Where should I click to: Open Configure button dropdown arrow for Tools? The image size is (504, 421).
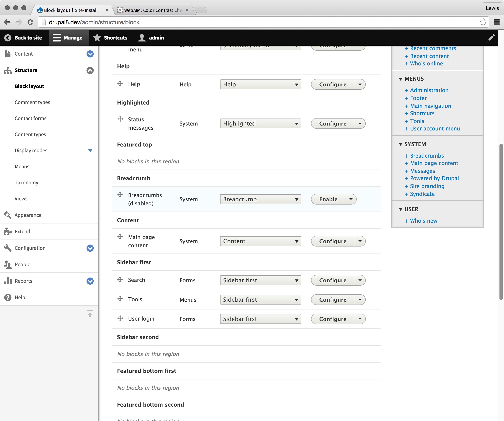(360, 300)
